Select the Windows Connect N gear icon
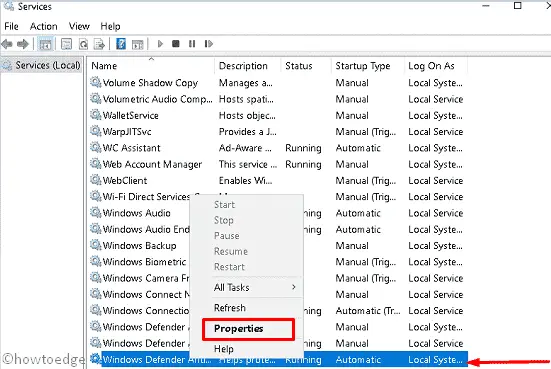551x369 pixels. 95,294
